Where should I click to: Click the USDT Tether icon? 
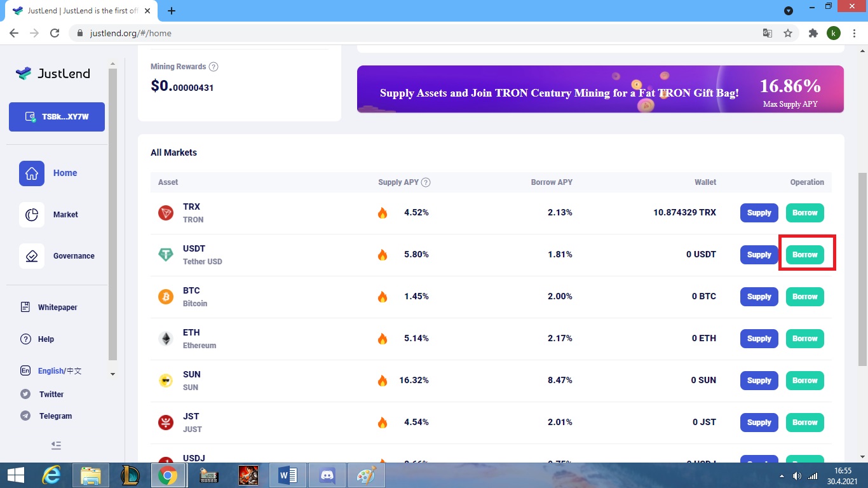pyautogui.click(x=166, y=255)
